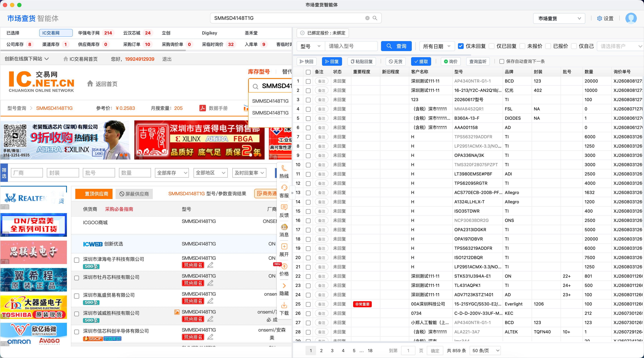This screenshot has height=358, width=644.
Task: Click the 厂商 filter input field
Action: pyautogui.click(x=27, y=173)
